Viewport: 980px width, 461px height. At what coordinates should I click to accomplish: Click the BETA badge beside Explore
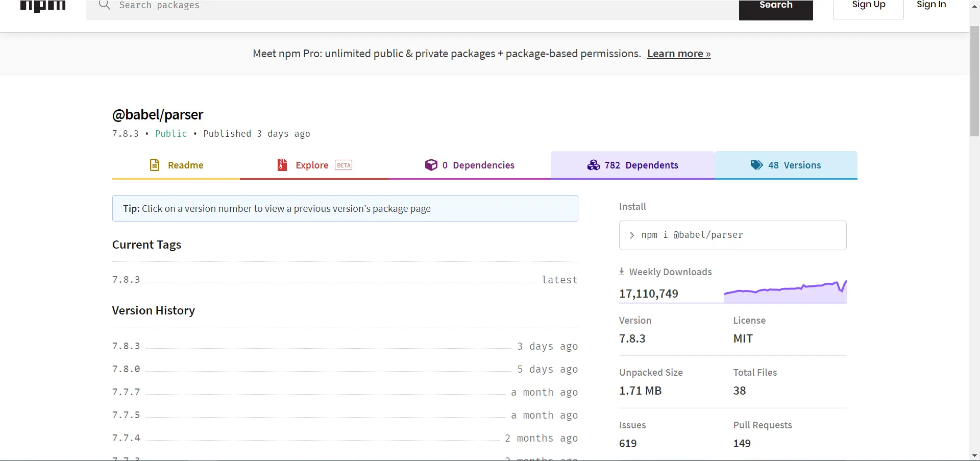coord(344,165)
